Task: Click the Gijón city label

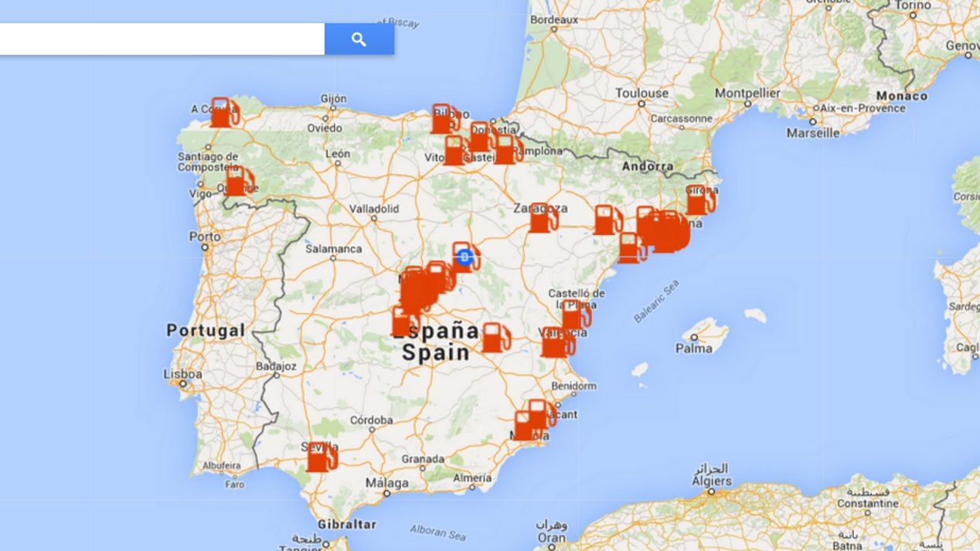Action: point(334,99)
